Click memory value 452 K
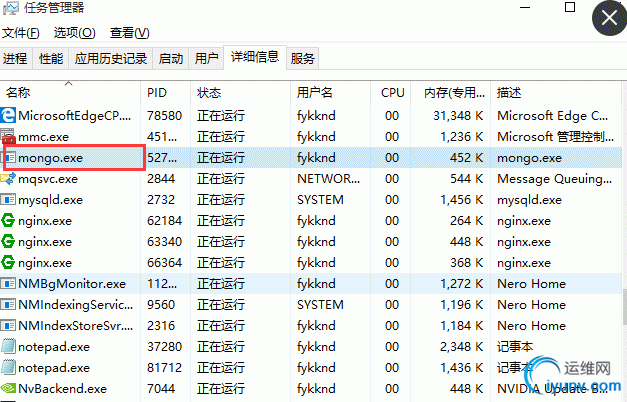This screenshot has height=402, width=627. tap(466, 158)
